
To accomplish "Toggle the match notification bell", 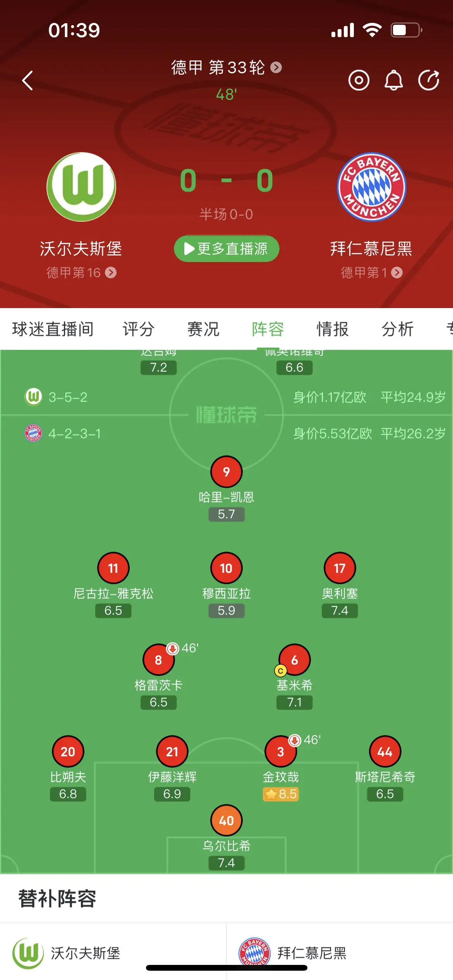I will coord(393,81).
